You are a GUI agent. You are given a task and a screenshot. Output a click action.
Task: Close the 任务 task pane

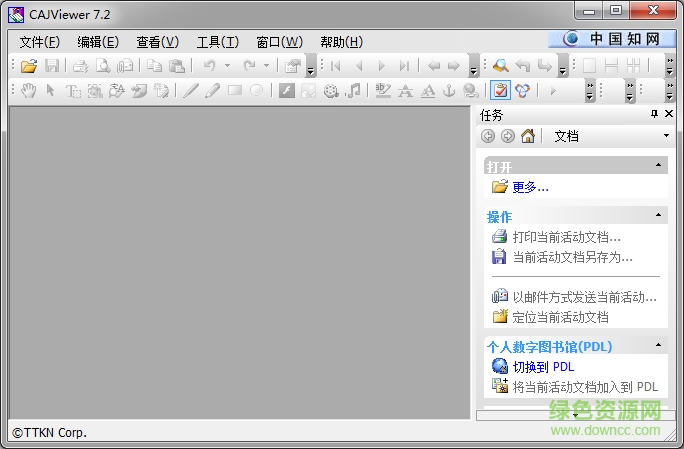[x=669, y=113]
